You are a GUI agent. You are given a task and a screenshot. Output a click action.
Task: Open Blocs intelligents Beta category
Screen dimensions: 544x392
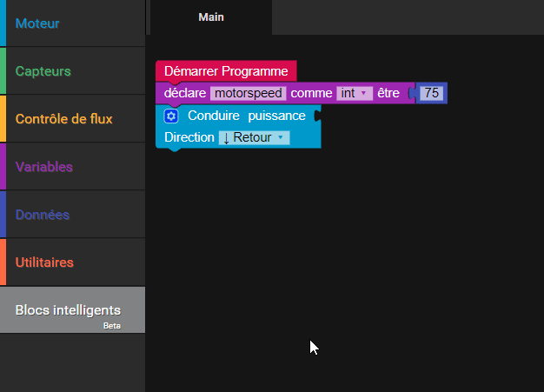(68, 310)
